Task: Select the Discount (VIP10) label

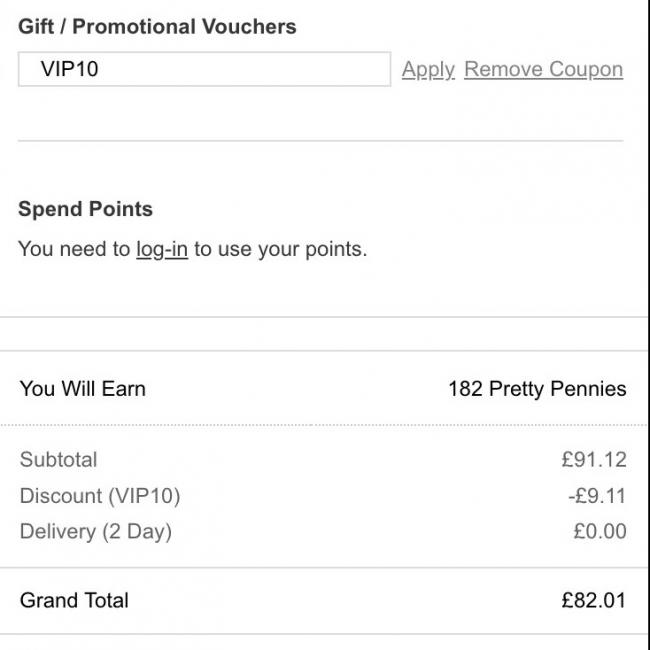Action: point(100,496)
